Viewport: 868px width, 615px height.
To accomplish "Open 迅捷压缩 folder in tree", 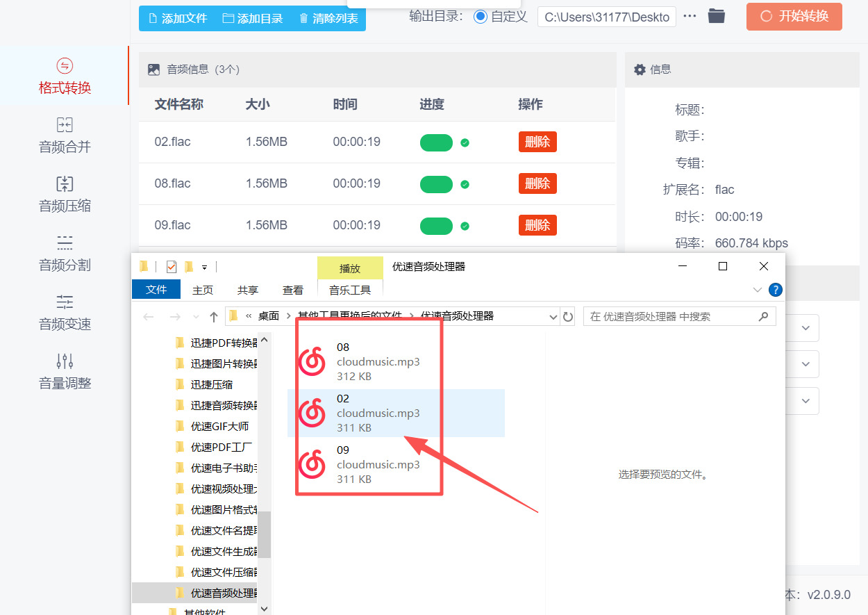I will click(212, 384).
